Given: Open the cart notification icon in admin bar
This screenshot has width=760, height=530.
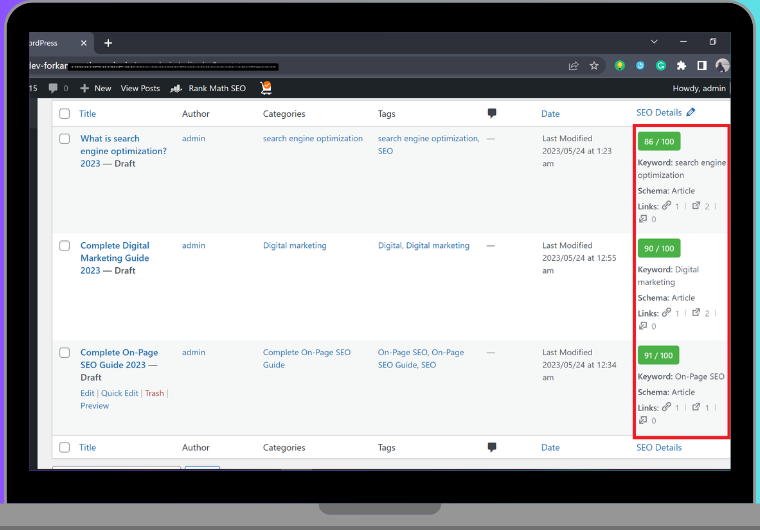Looking at the screenshot, I should click(266, 88).
